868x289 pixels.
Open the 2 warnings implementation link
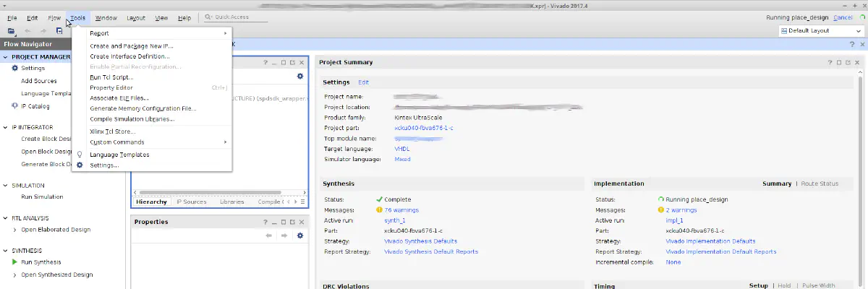click(681, 210)
